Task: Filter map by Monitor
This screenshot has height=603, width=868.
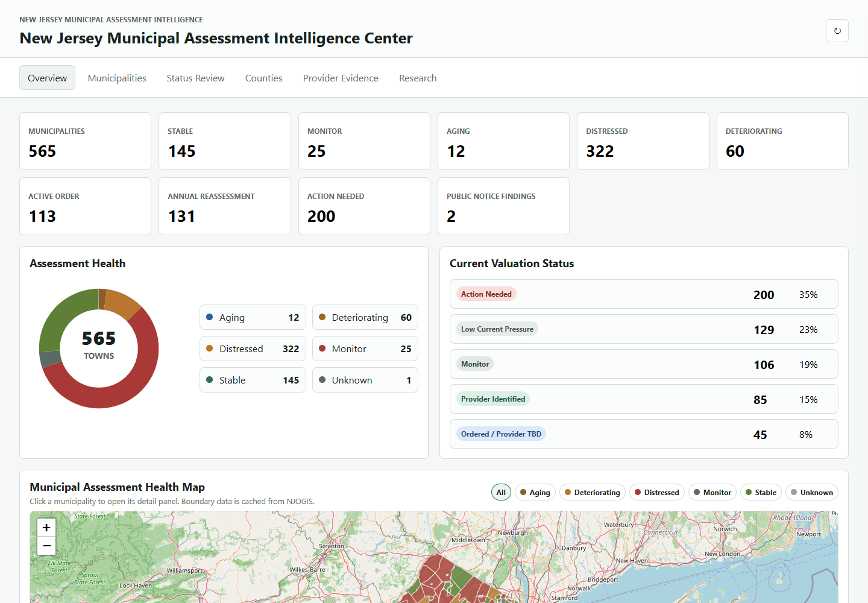Action: point(712,492)
